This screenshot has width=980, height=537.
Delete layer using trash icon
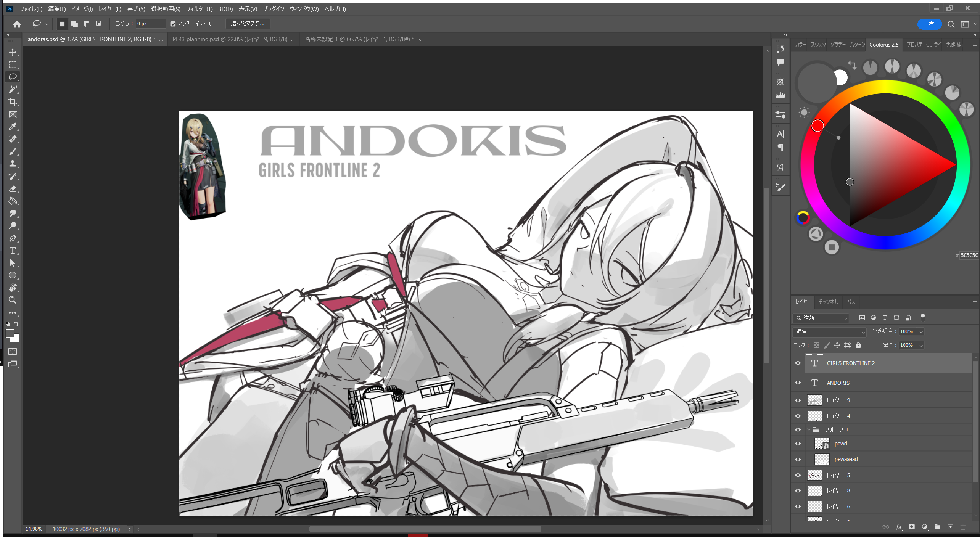coord(963,527)
